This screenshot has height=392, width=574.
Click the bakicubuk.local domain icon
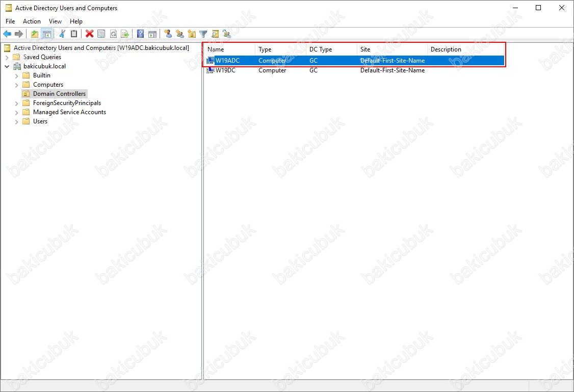[17, 66]
